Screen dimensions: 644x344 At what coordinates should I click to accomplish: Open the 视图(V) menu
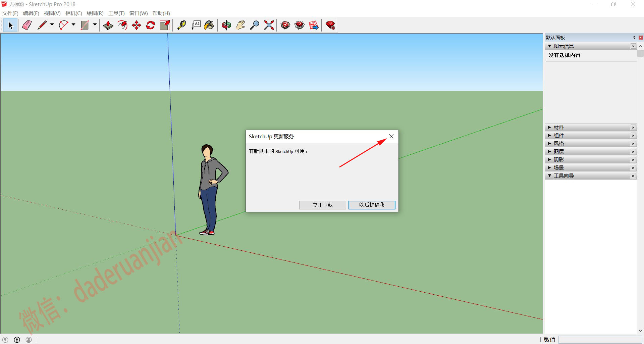52,13
